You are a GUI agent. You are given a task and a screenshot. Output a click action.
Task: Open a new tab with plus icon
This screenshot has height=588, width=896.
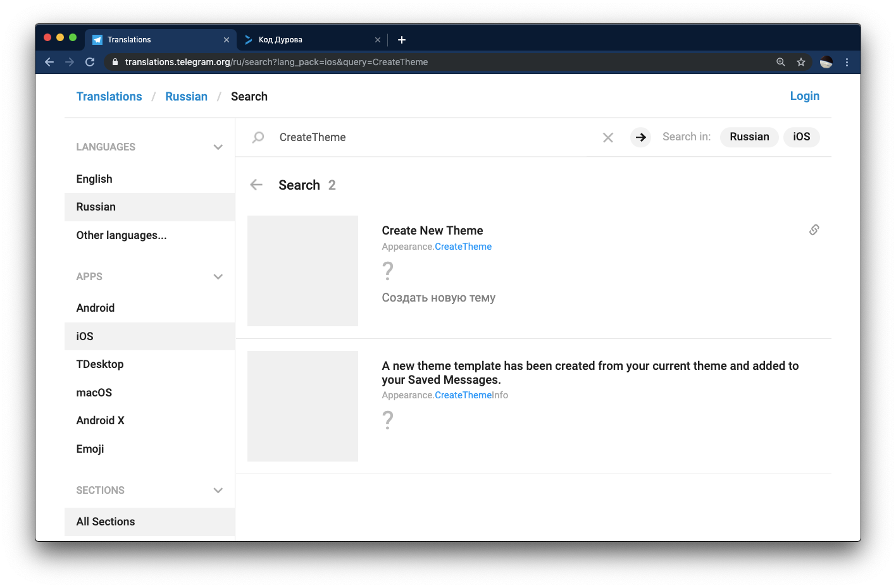[402, 40]
